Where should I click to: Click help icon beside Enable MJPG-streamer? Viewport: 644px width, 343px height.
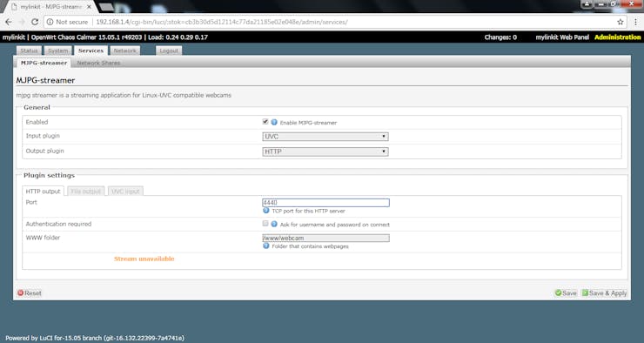coord(274,122)
